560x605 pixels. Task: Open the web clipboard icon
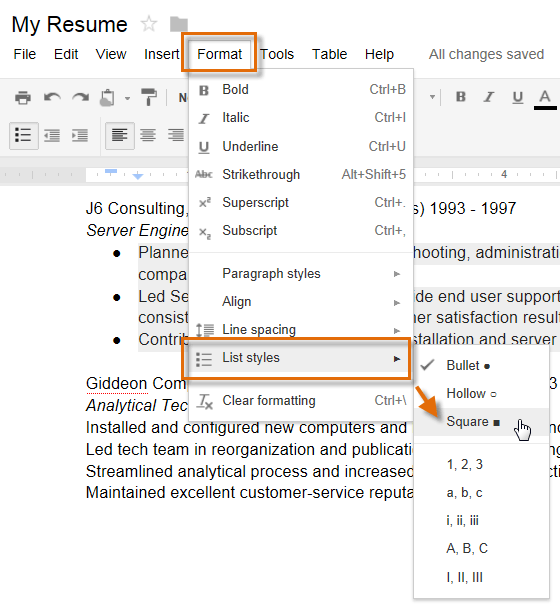click(107, 97)
